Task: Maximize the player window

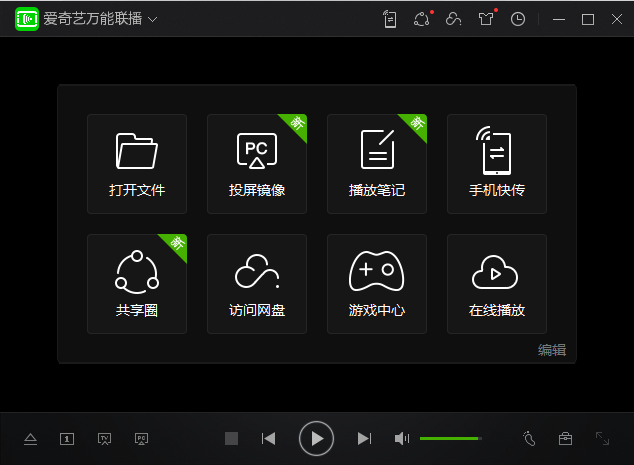Action: (588, 19)
